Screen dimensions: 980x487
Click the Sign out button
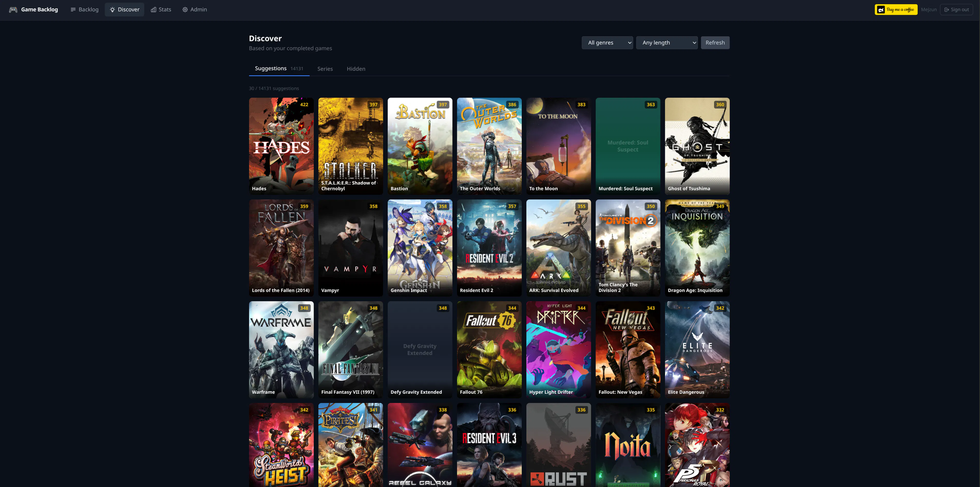tap(956, 10)
